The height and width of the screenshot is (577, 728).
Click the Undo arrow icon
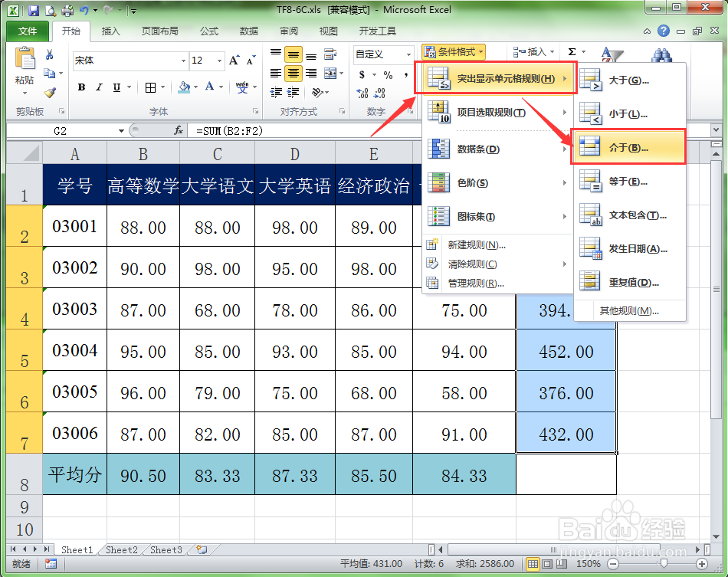pyautogui.click(x=84, y=10)
